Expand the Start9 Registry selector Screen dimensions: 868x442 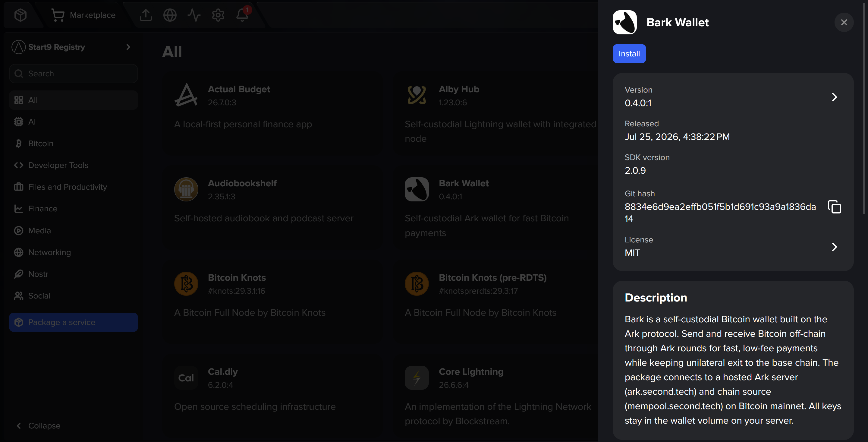click(x=73, y=47)
